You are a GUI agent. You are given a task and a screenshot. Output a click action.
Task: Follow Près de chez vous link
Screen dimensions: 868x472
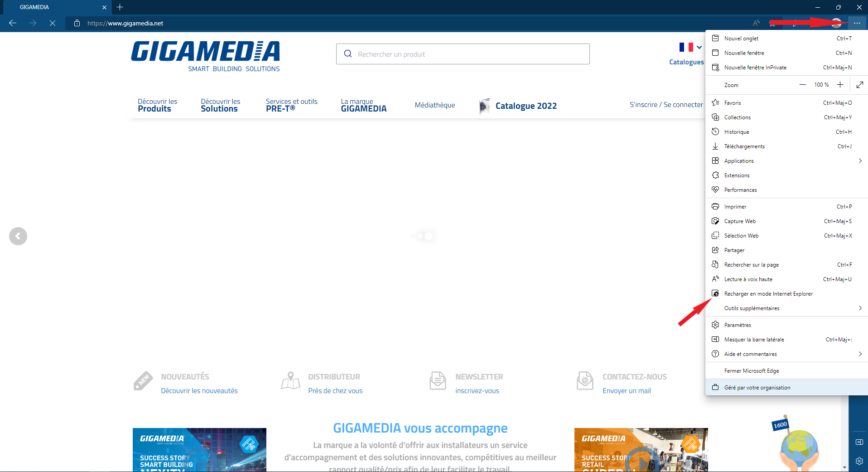point(335,391)
